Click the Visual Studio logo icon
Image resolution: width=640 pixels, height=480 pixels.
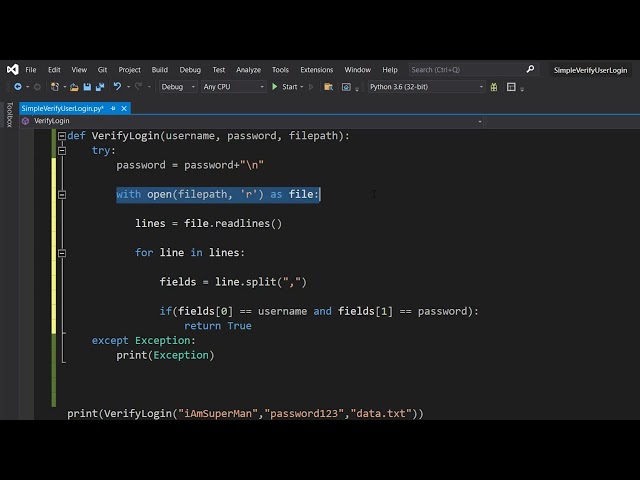(x=13, y=69)
